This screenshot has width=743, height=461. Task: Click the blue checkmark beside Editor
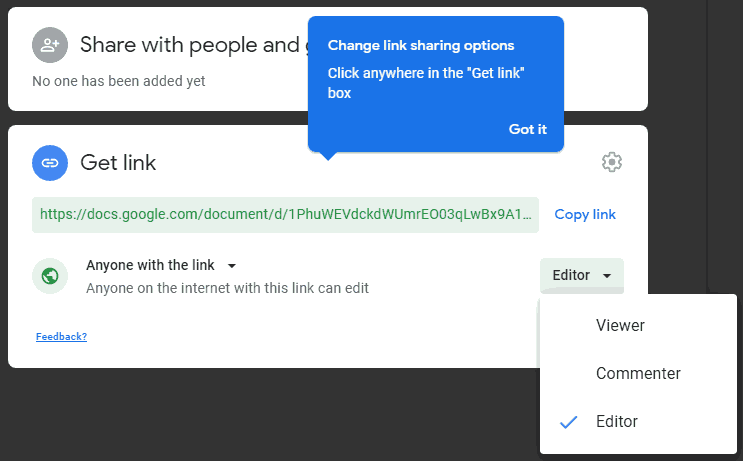tap(569, 422)
